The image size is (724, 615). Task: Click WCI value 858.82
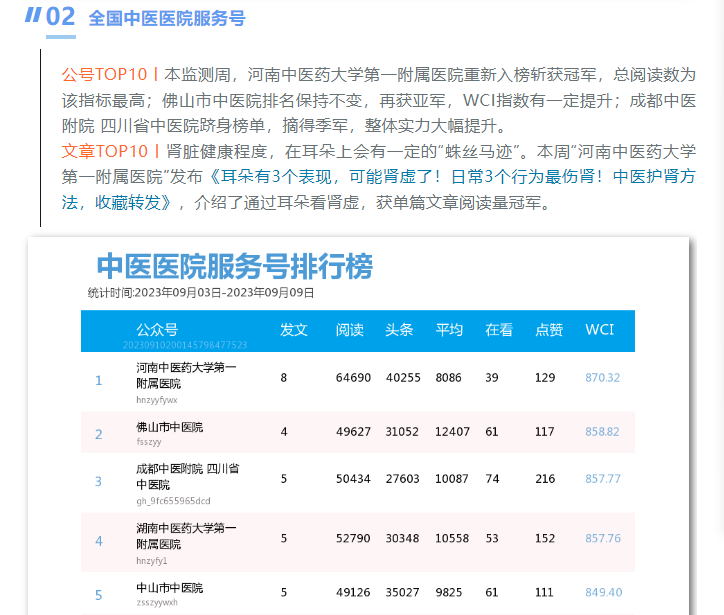(602, 432)
